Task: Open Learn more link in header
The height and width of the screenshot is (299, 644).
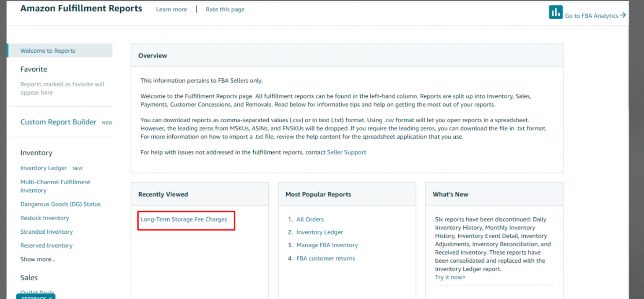Action: coord(171,9)
